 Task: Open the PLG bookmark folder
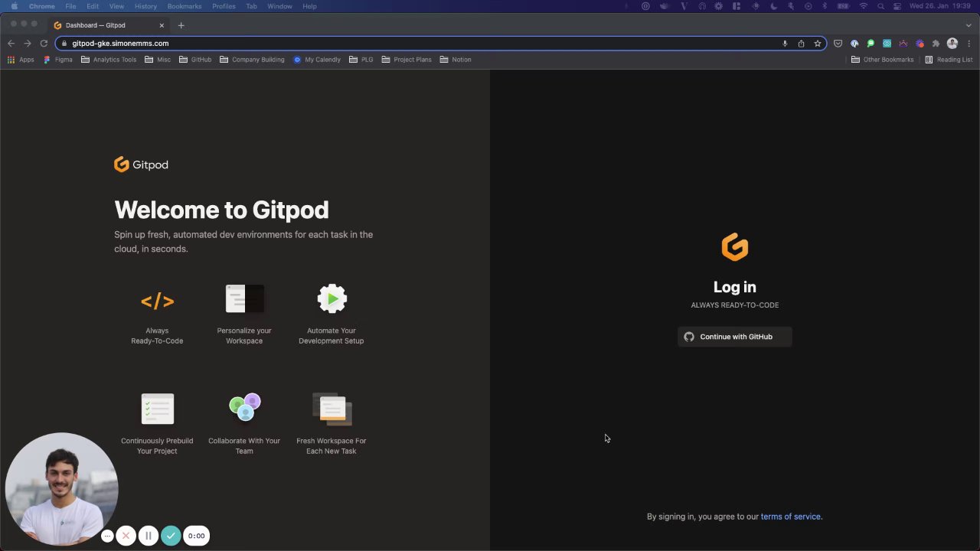tap(361, 60)
